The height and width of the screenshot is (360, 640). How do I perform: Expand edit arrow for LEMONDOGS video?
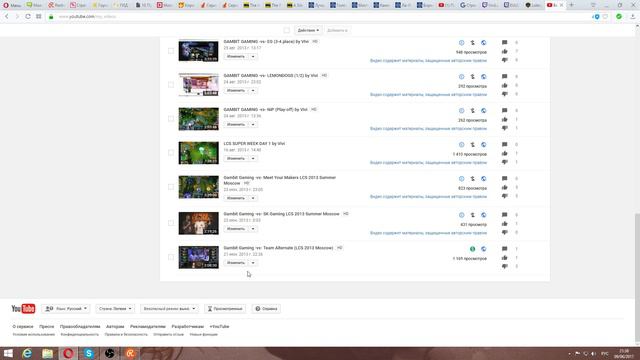pos(253,91)
